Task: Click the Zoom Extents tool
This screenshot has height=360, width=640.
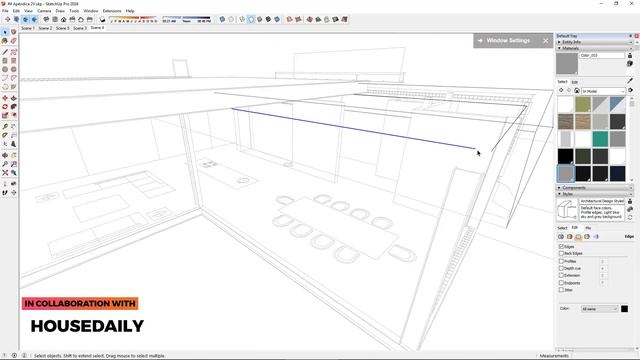Action: coord(5,173)
